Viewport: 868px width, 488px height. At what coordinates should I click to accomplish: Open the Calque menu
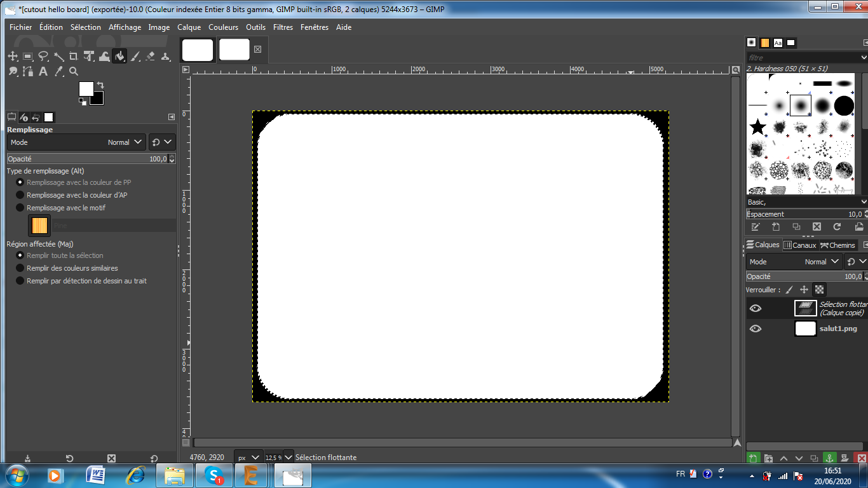tap(189, 27)
